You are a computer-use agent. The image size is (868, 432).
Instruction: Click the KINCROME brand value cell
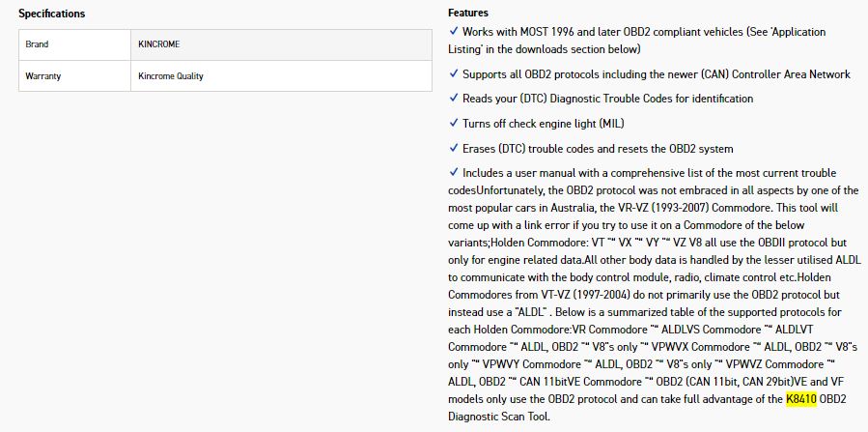click(159, 44)
